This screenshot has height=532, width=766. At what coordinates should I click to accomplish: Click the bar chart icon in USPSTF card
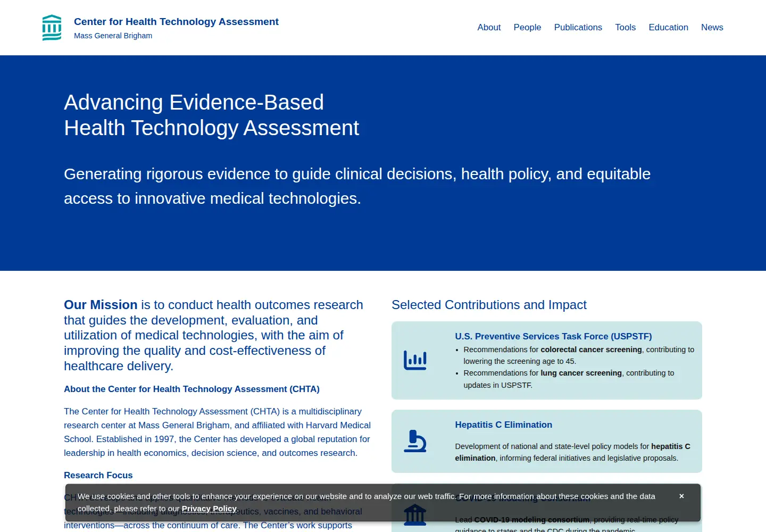(x=415, y=360)
